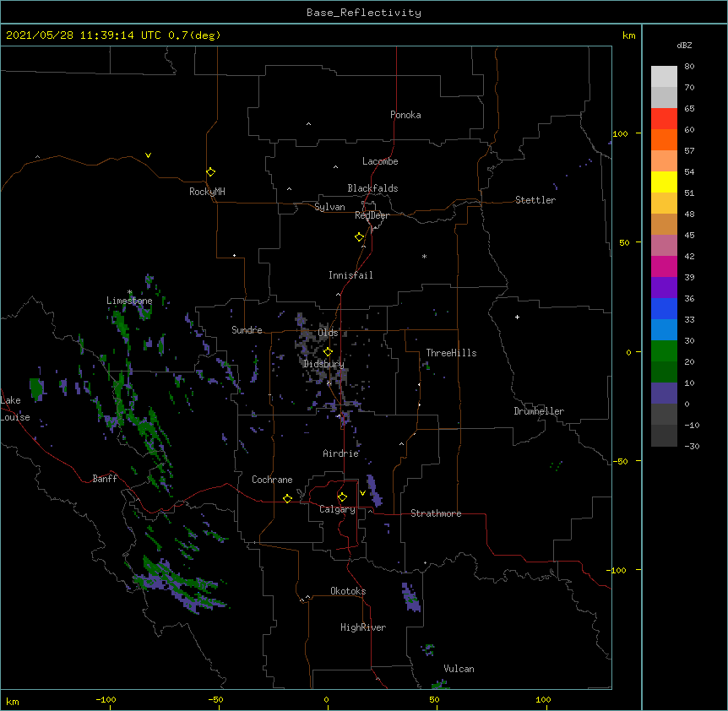Click the Cochrane city label
This screenshot has height=711, width=728.
tap(272, 480)
